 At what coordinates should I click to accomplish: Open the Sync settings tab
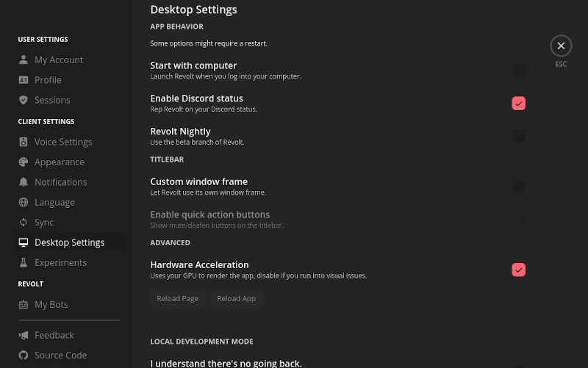coord(44,223)
